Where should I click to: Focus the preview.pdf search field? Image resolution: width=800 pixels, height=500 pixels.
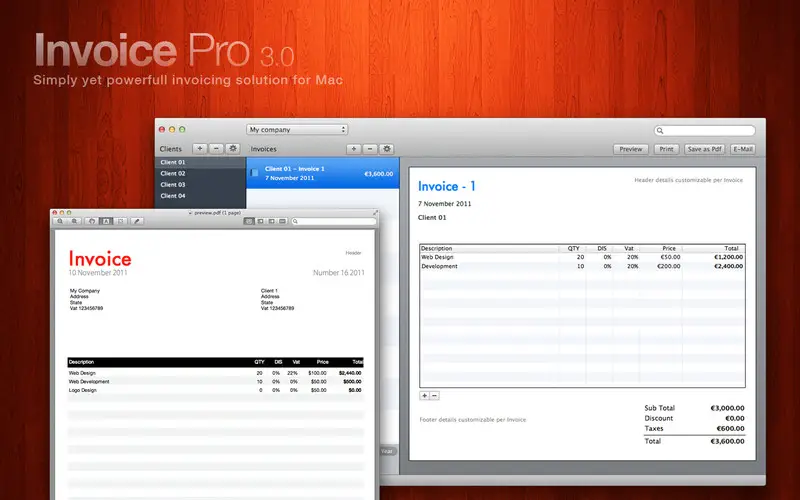[x=334, y=221]
